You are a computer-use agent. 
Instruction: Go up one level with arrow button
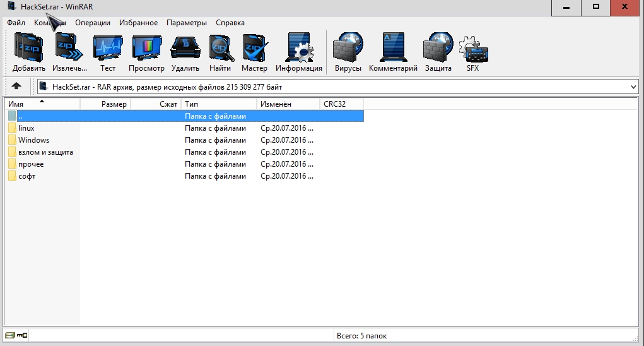click(x=16, y=86)
